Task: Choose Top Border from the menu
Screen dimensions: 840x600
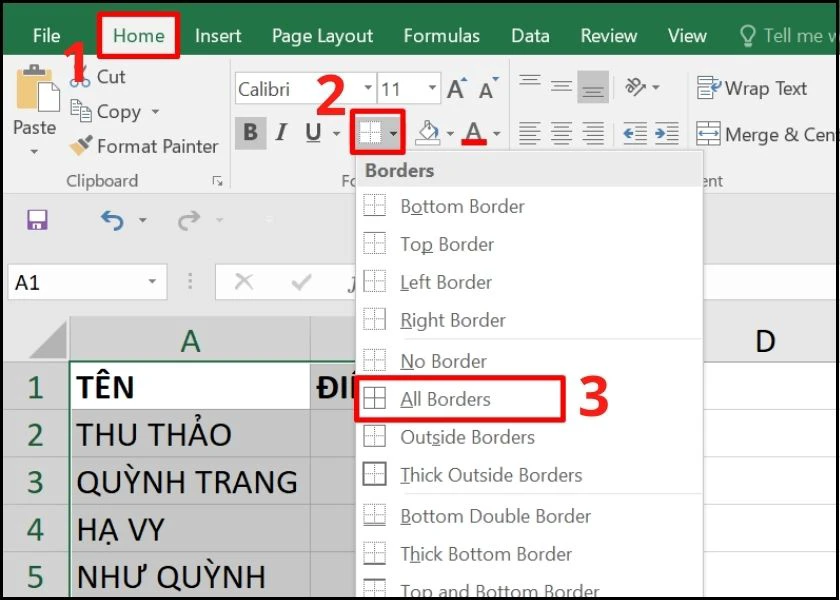Action: (x=529, y=244)
